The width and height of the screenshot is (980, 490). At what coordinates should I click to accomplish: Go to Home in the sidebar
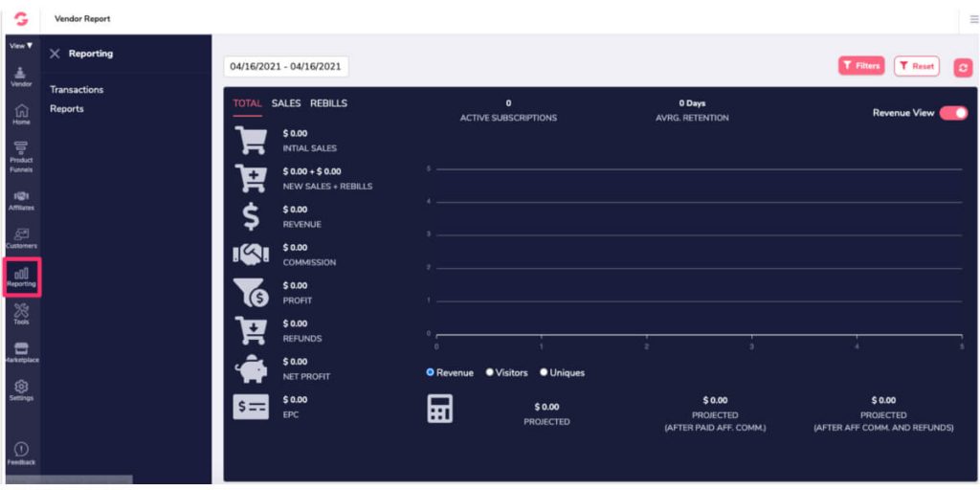tap(21, 115)
